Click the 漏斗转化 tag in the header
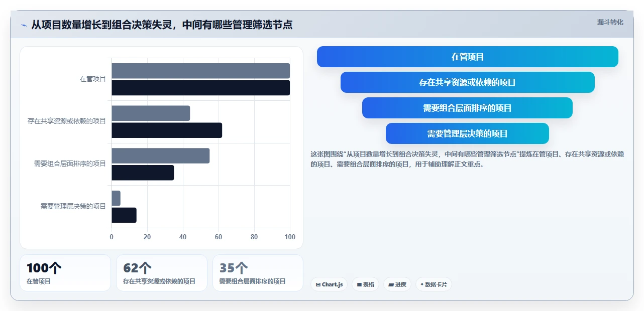Viewport: 644px width, 311px height. (610, 22)
